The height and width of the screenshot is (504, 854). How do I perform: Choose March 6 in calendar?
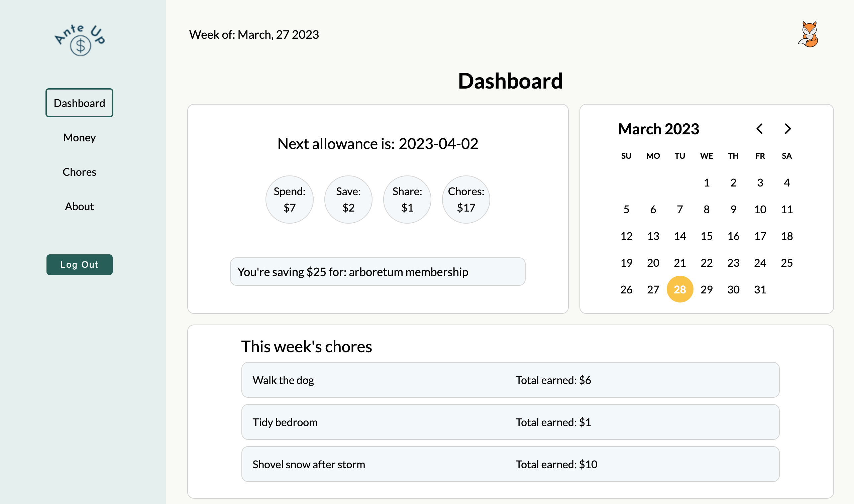click(x=653, y=209)
